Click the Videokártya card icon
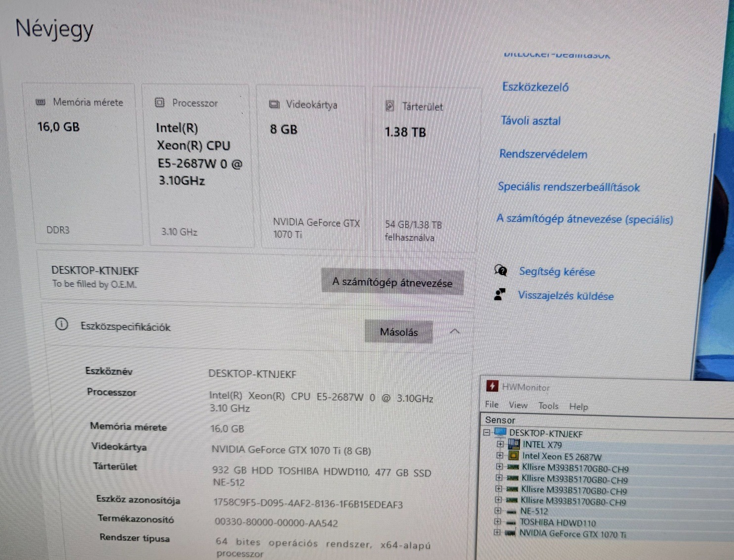 [274, 104]
